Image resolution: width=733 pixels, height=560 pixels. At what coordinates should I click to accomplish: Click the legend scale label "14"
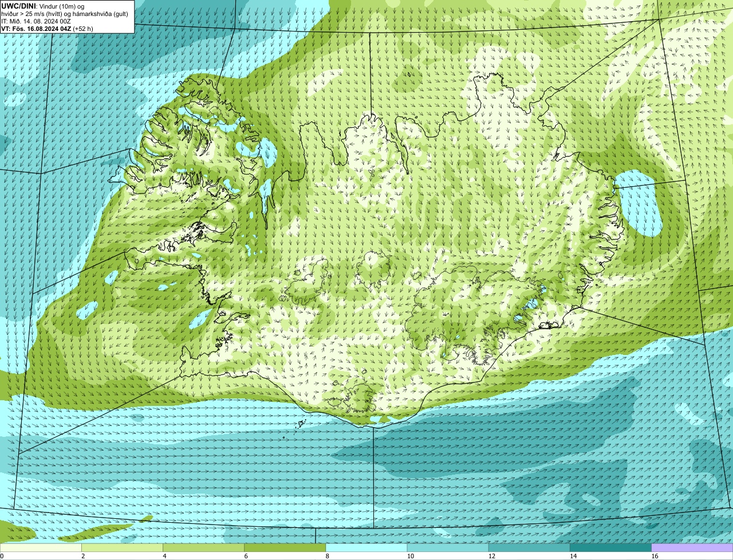[573, 556]
